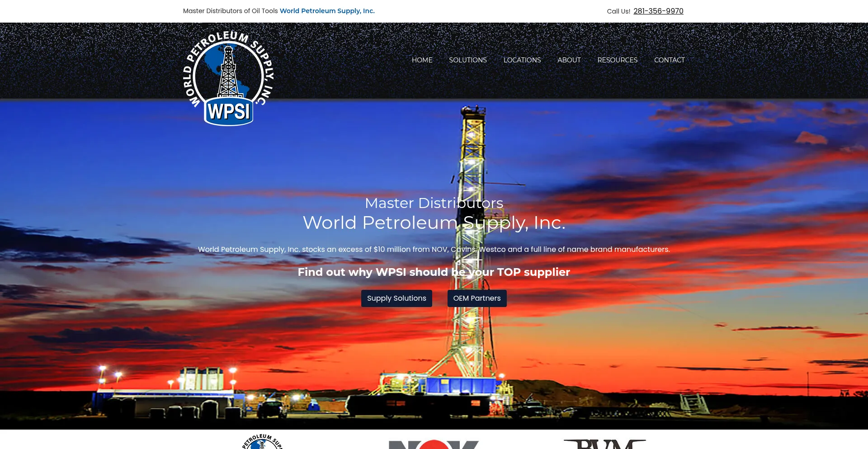Viewport: 868px width, 449px height.
Task: Click the OEM Partners button
Action: tap(477, 298)
